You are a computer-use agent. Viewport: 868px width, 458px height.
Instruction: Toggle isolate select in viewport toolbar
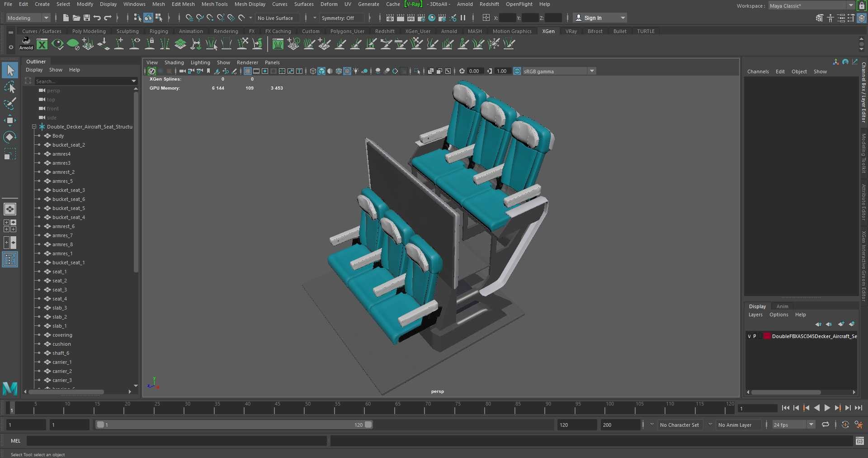(417, 71)
